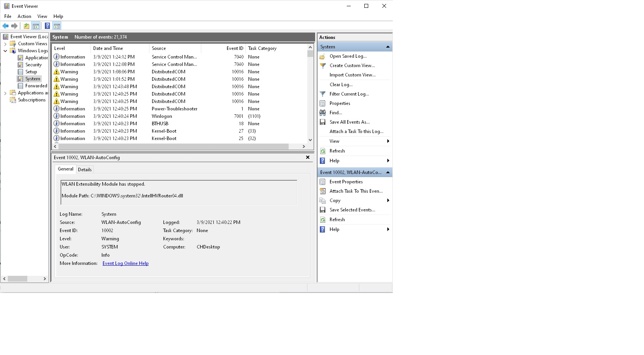Click the Help question icon under System actions
The height and width of the screenshot is (355, 644).
323,161
